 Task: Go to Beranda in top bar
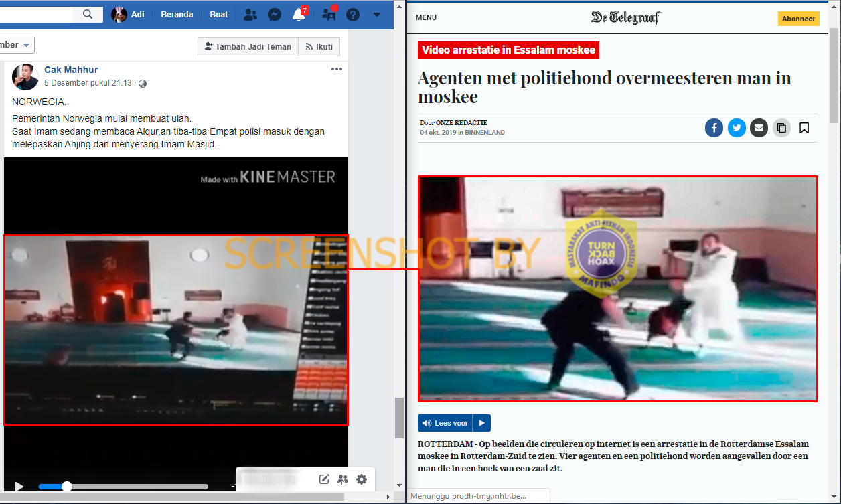[177, 15]
